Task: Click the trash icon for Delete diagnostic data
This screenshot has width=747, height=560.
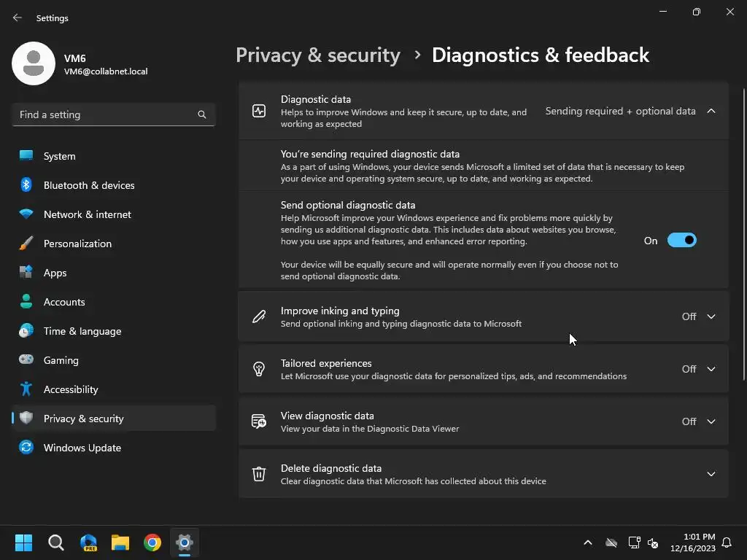Action: pyautogui.click(x=259, y=474)
